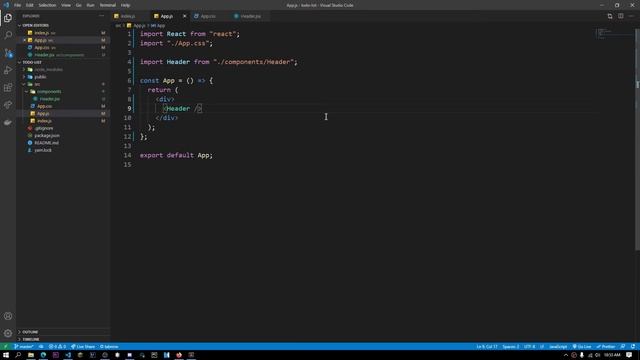Click the split editor icon

click(x=620, y=16)
